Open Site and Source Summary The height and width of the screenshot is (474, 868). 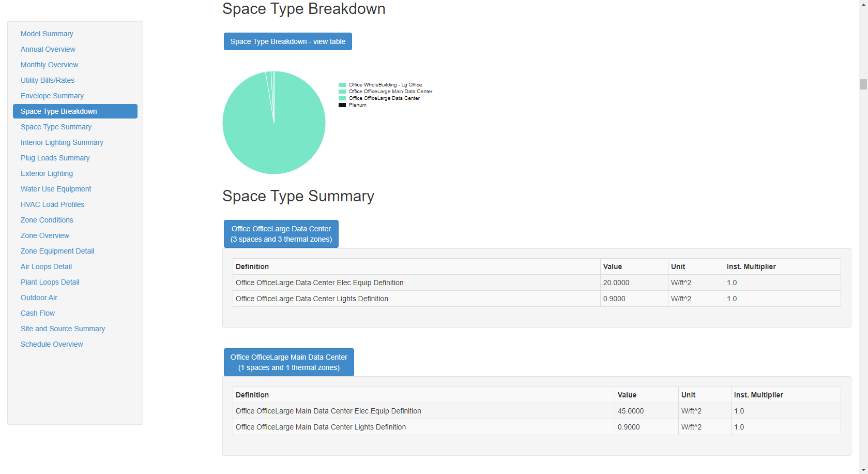pos(63,329)
